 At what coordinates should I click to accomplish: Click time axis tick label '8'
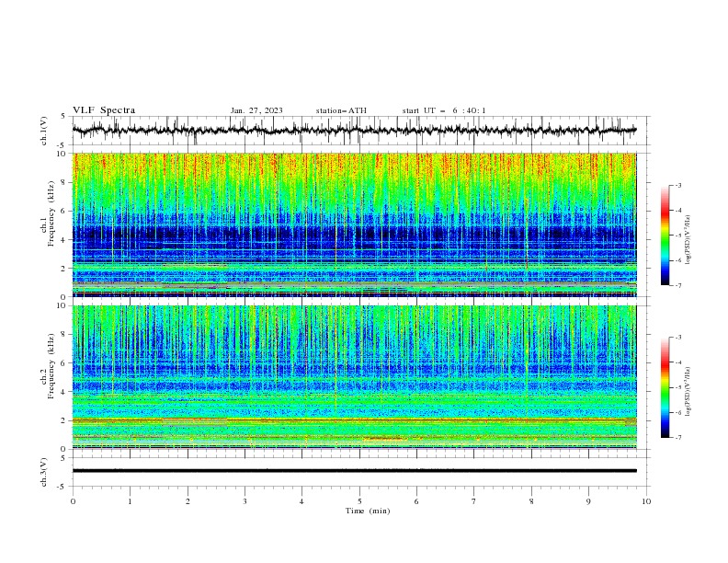pos(531,501)
